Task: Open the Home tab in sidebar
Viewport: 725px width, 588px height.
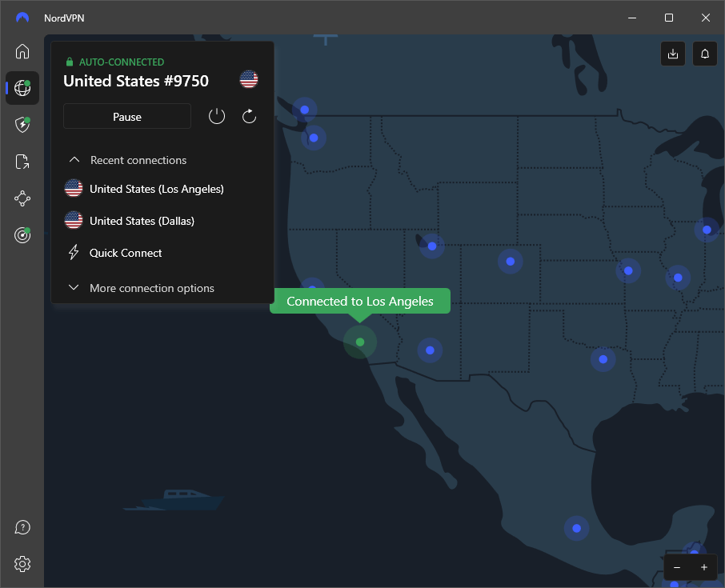Action: point(22,51)
